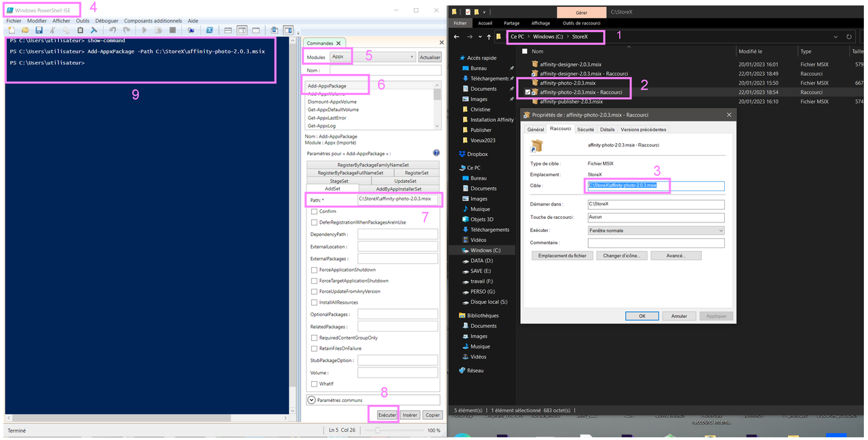Click the commands list vertical scrollbar
This screenshot has height=440, width=868.
[437, 105]
